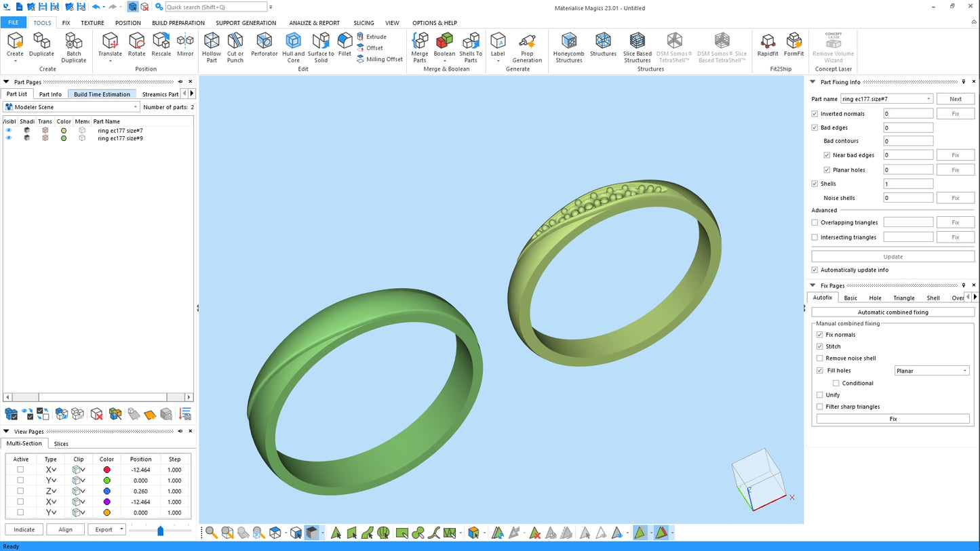The height and width of the screenshot is (551, 980).
Task: Click the Honeycomb Structures icon
Action: [568, 47]
